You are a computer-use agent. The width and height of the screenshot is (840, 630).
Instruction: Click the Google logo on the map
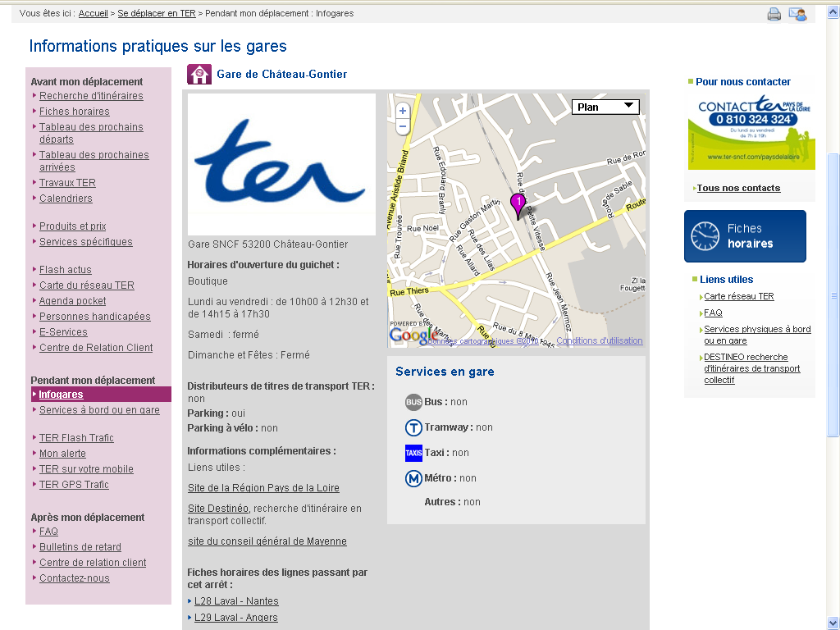(x=413, y=336)
